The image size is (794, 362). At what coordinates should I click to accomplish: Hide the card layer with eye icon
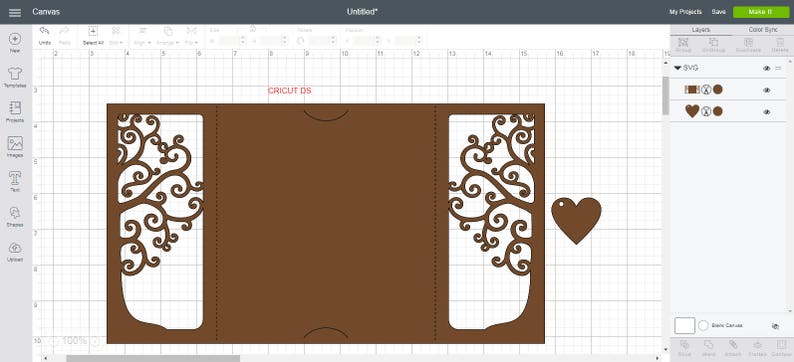point(767,90)
